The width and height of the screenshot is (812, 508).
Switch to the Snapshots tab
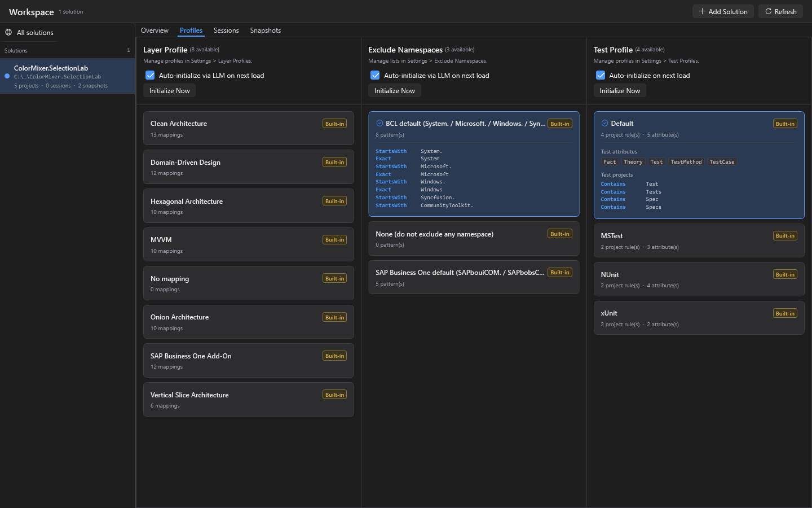[266, 30]
